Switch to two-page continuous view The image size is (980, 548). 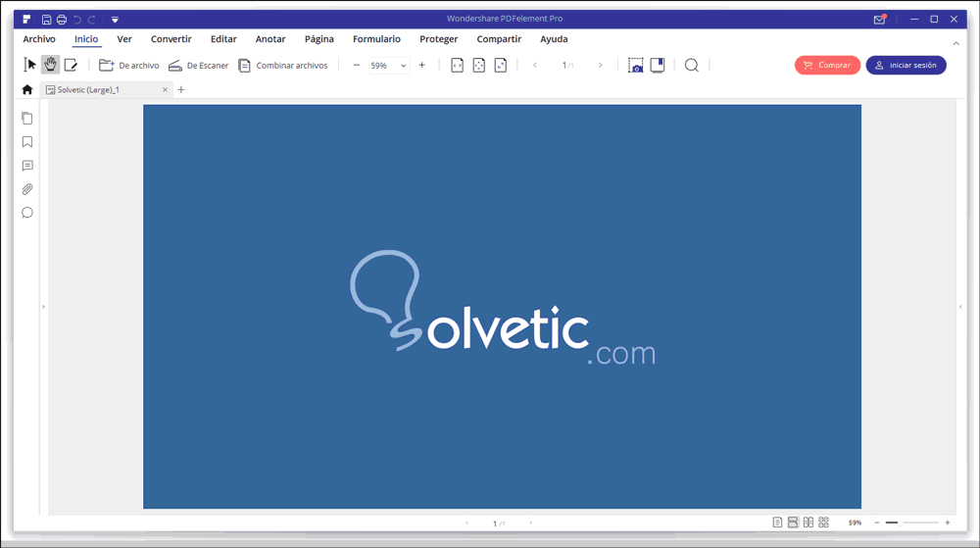[x=824, y=523]
